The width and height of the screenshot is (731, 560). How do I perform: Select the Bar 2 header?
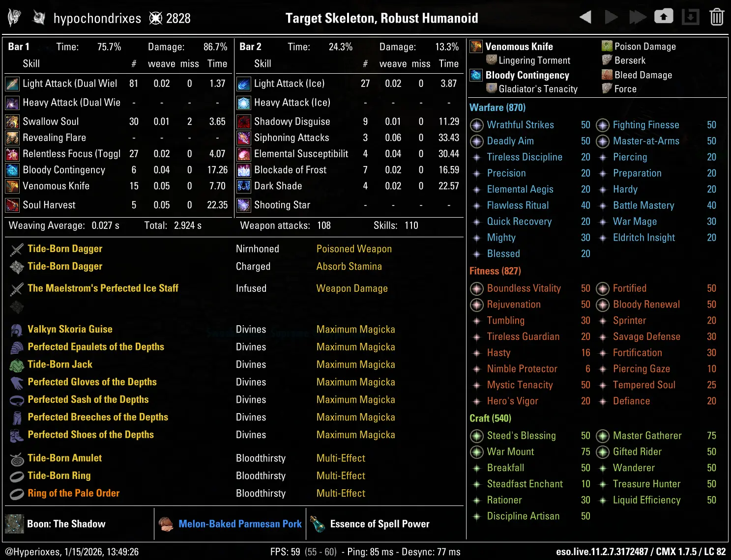250,47
